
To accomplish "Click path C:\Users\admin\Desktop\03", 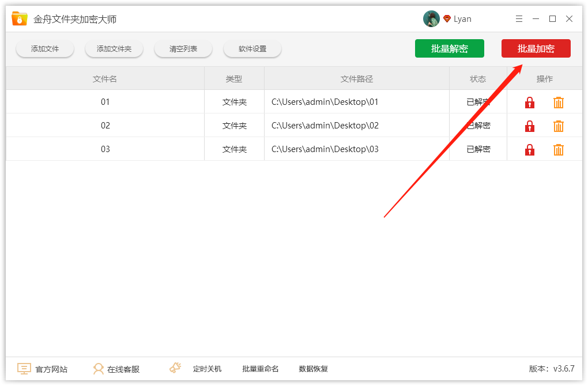I will (x=325, y=149).
